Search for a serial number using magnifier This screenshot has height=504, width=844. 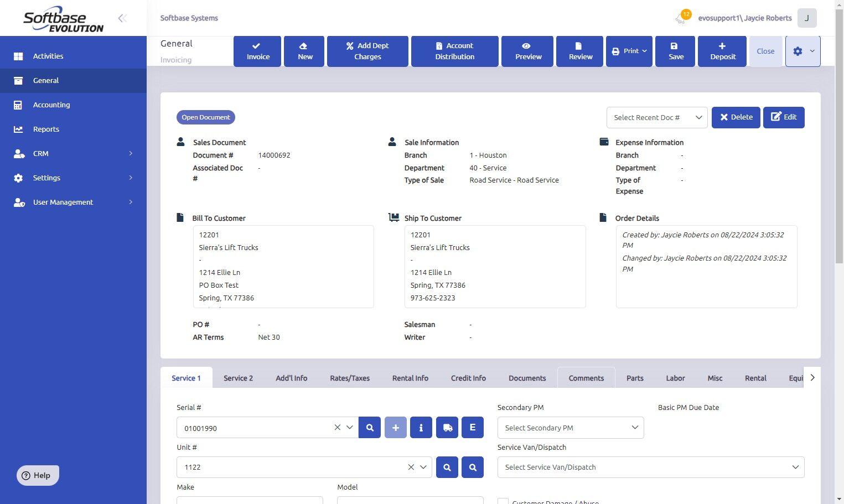[x=370, y=428]
